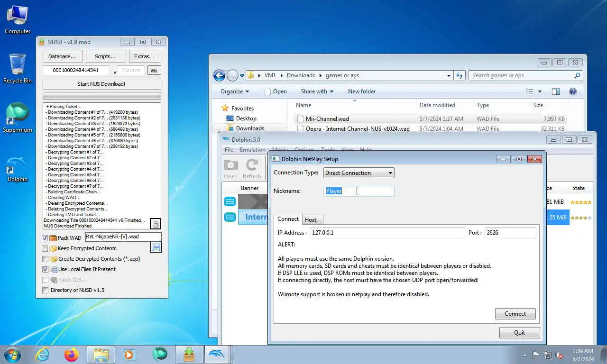Expand the VM1 breadcrumb arrow
This screenshot has height=364, width=607.
coord(281,75)
